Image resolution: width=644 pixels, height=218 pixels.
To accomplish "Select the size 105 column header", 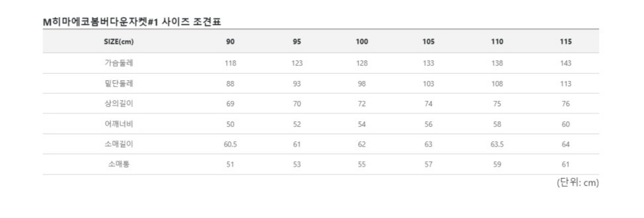I will [428, 42].
